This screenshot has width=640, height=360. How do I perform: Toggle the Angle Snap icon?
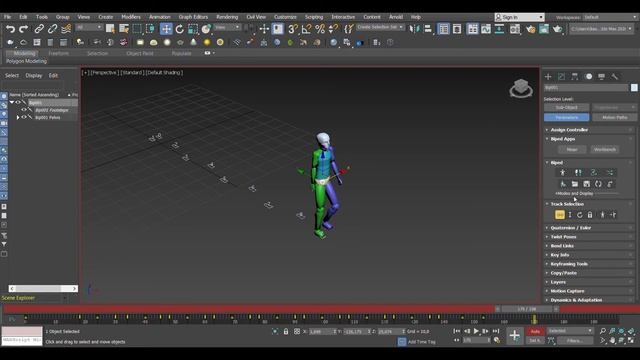(x=306, y=29)
